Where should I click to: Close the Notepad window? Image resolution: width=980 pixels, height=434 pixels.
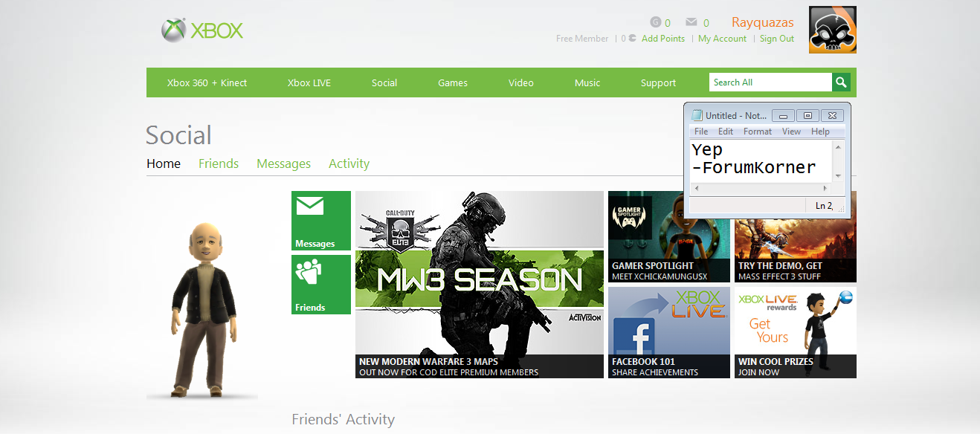pos(832,115)
